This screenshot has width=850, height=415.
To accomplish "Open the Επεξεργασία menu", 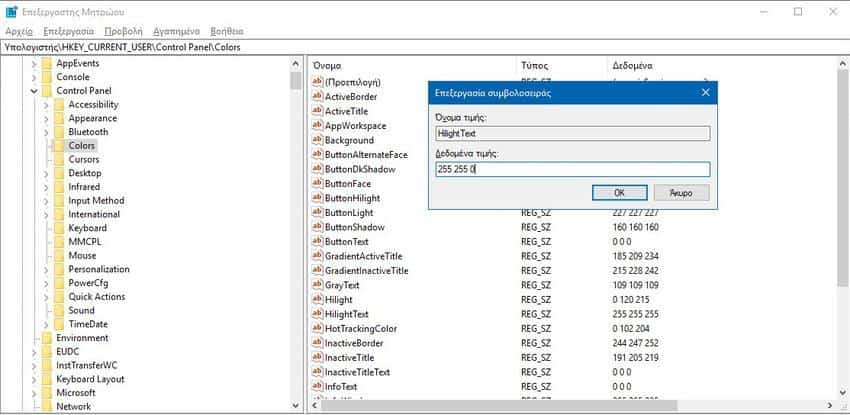I will coord(69,31).
